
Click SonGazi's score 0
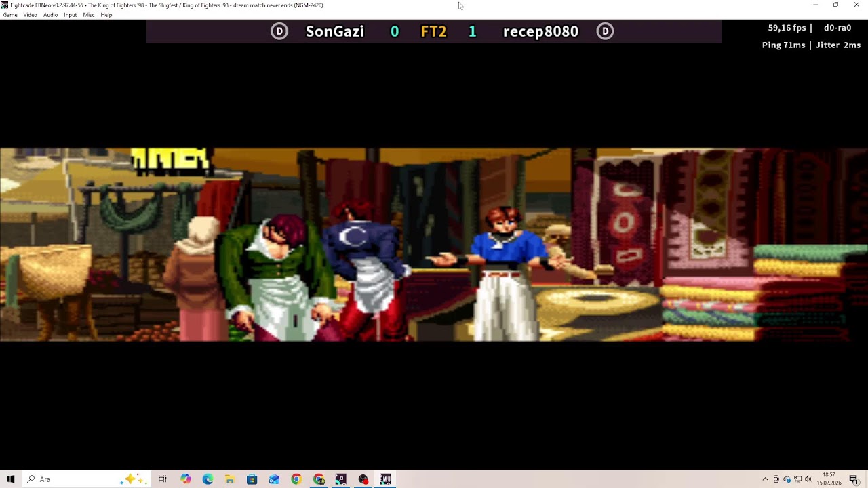(x=395, y=31)
